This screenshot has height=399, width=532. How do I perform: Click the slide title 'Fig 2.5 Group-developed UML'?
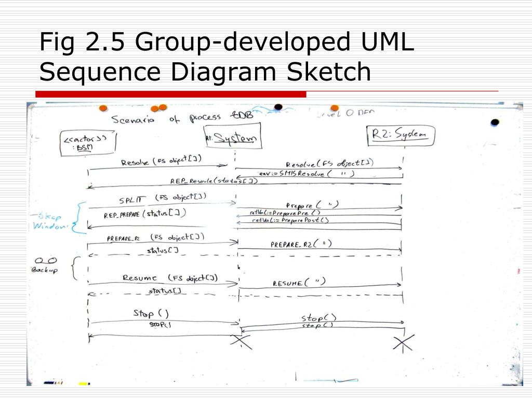pyautogui.click(x=227, y=42)
